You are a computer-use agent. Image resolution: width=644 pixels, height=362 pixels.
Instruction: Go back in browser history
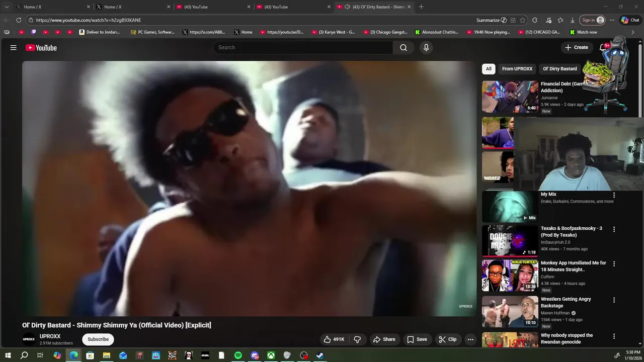coord(6,20)
